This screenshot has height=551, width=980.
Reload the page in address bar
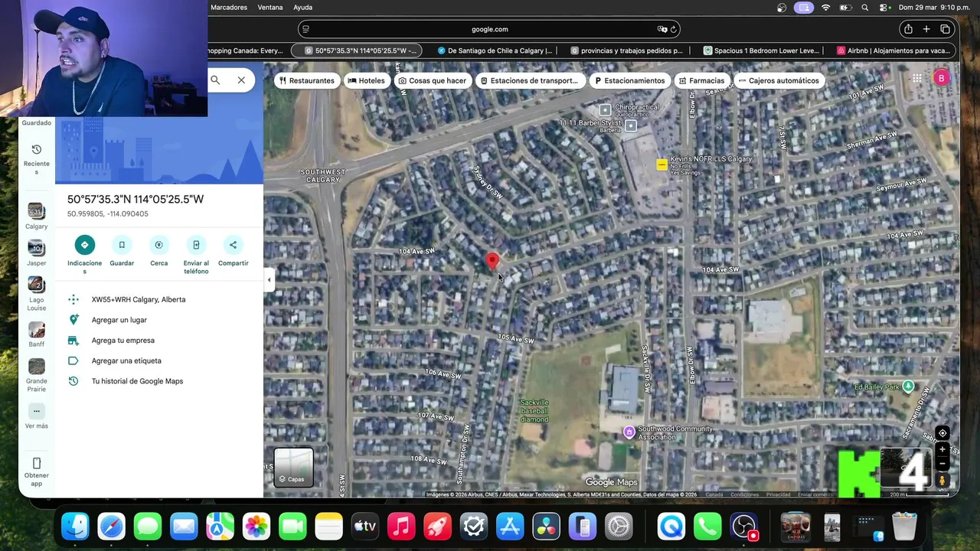click(673, 29)
